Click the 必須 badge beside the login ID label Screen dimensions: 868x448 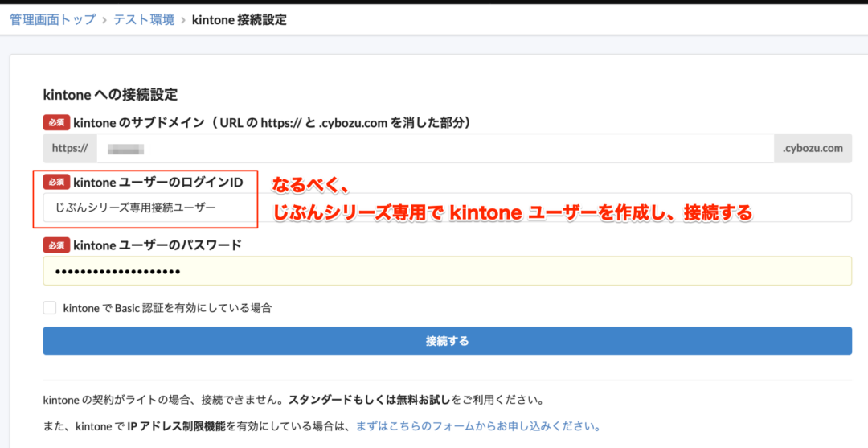pos(56,182)
